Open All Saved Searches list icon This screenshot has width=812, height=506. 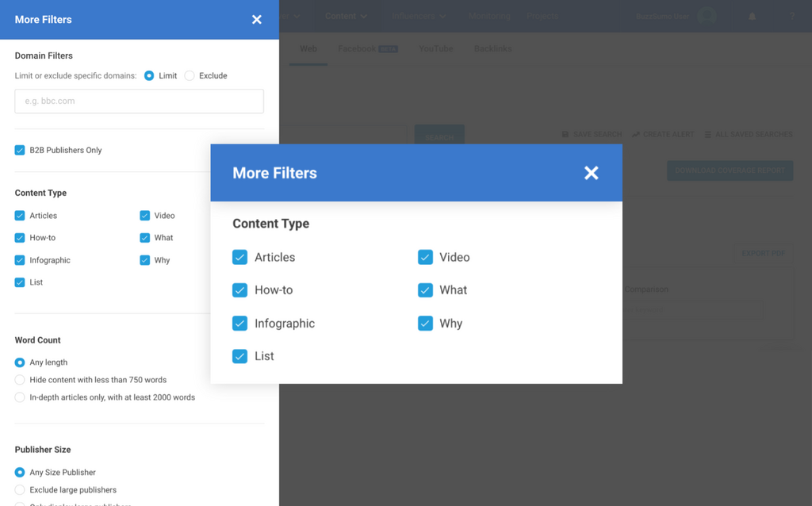[708, 135]
